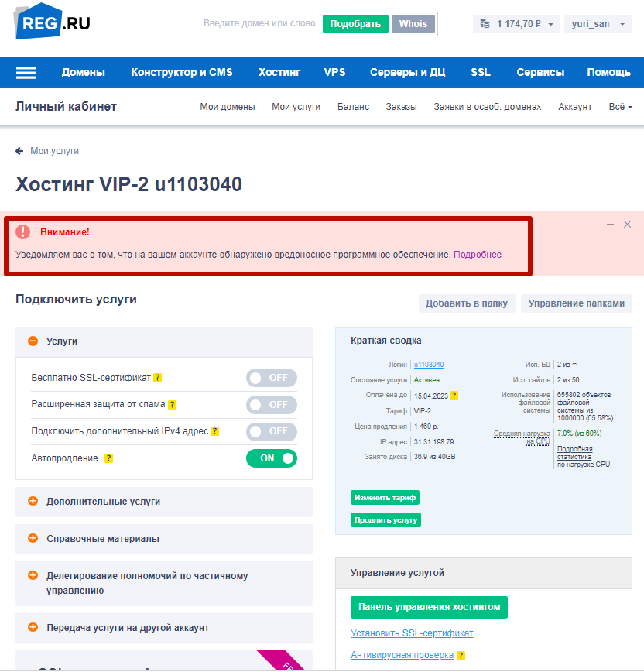Click the Установить SSL-сертификат link
The width and height of the screenshot is (644, 672).
(x=412, y=633)
